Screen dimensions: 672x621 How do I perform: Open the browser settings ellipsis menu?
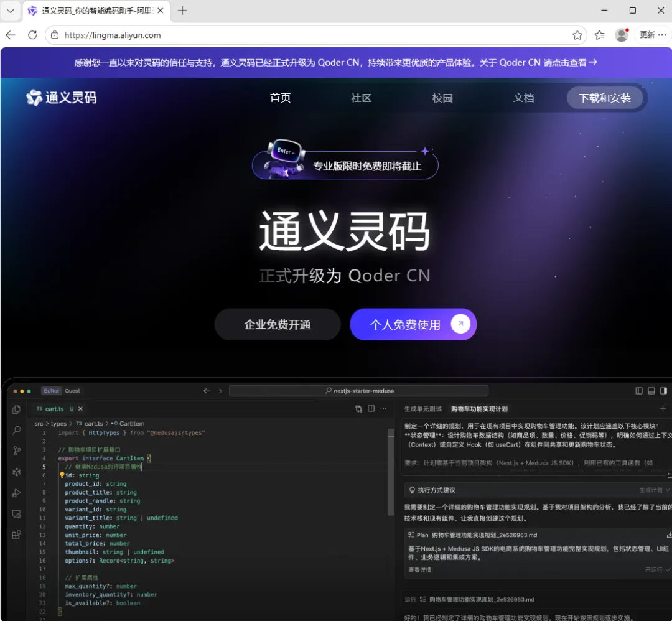[663, 35]
